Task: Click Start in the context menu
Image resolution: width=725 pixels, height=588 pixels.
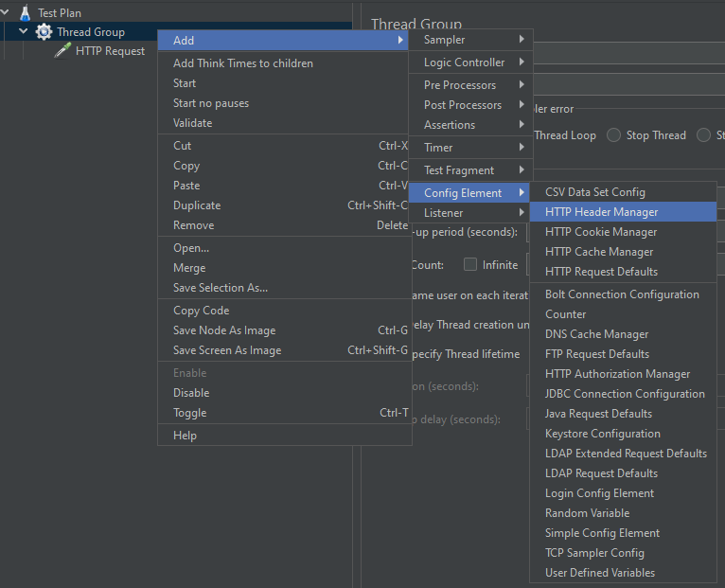Action: (x=283, y=83)
